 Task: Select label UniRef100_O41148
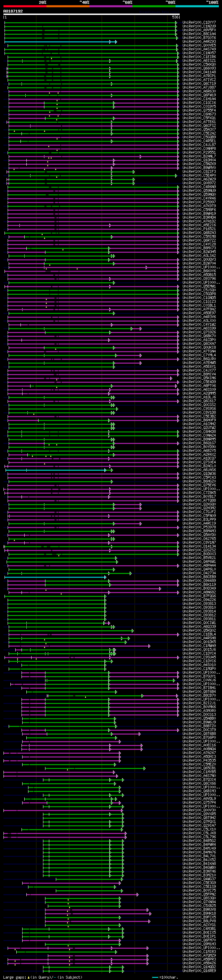tap(199, 72)
